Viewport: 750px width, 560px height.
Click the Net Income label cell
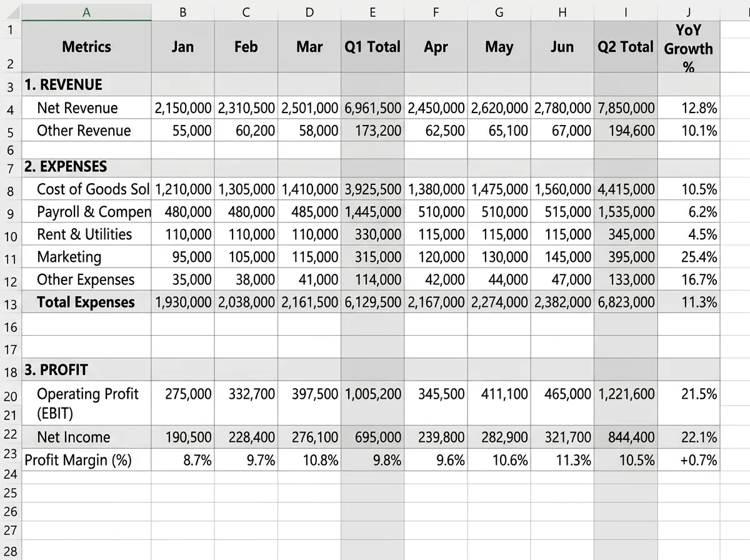tap(87, 437)
